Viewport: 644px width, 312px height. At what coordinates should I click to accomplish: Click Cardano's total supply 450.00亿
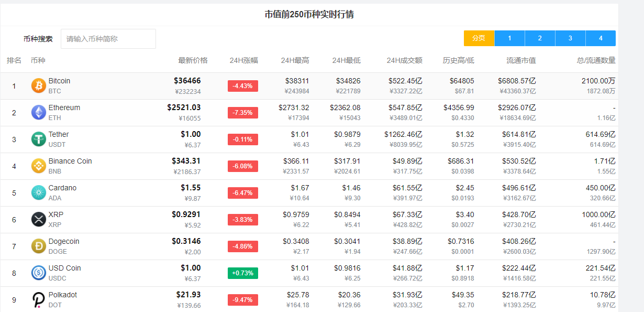point(601,188)
